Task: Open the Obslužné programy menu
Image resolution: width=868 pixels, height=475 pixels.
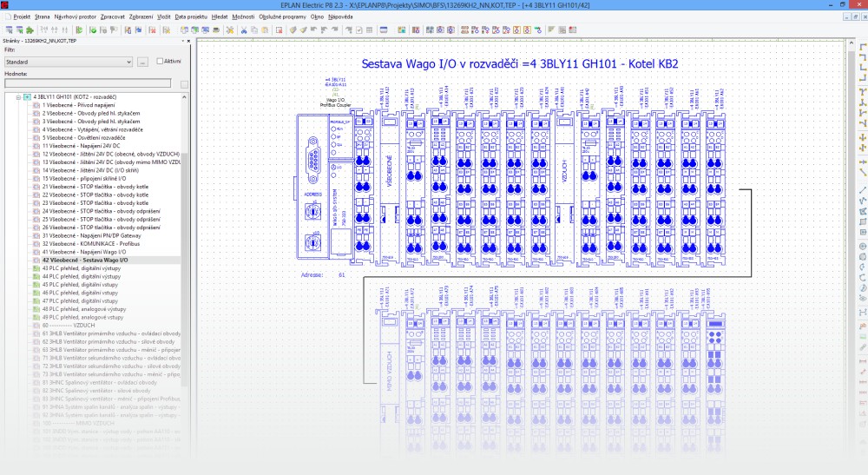Action: [x=282, y=16]
